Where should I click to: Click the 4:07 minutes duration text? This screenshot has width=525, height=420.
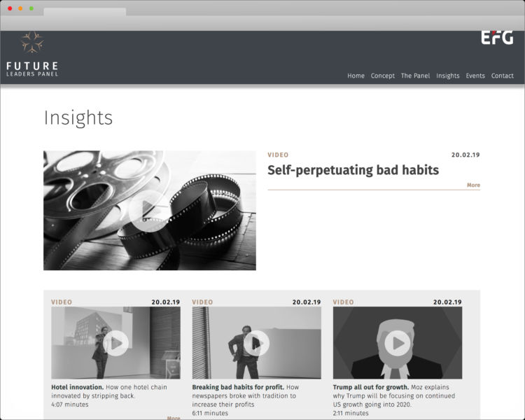[70, 405]
